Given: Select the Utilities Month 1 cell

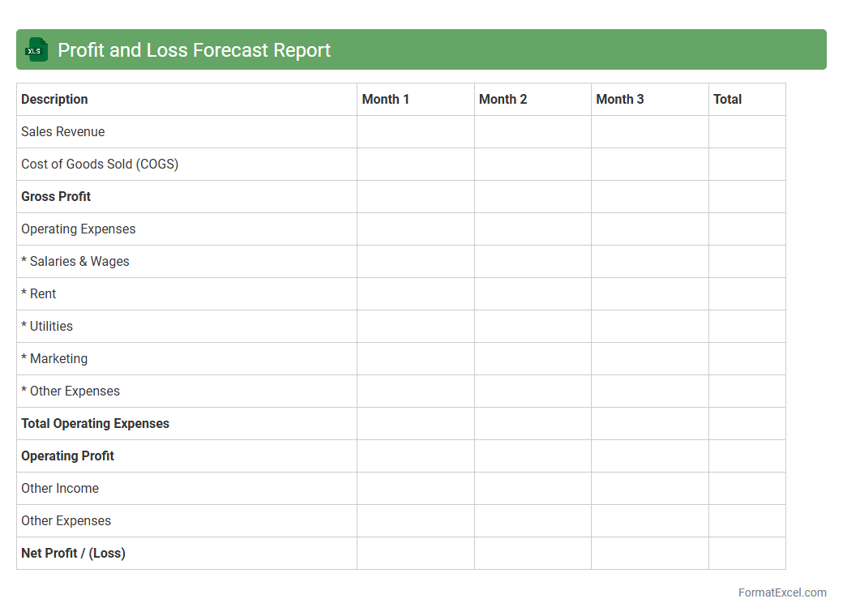Looking at the screenshot, I should point(415,326).
